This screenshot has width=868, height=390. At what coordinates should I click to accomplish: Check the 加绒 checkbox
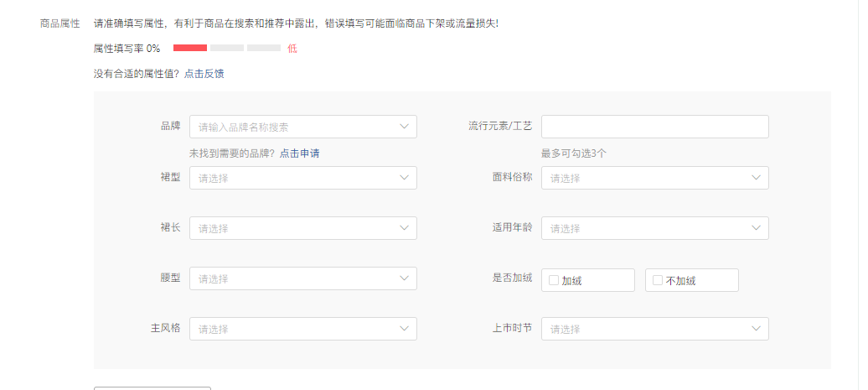pos(554,280)
